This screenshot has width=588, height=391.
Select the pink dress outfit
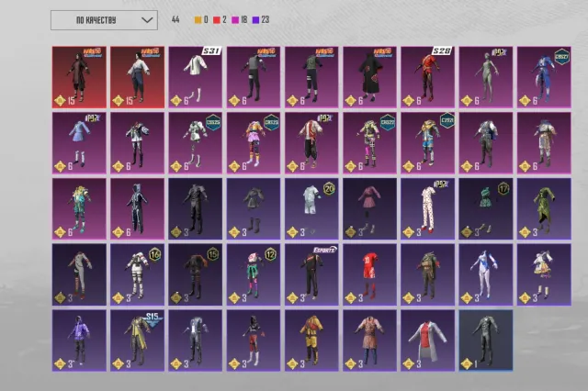(369, 209)
